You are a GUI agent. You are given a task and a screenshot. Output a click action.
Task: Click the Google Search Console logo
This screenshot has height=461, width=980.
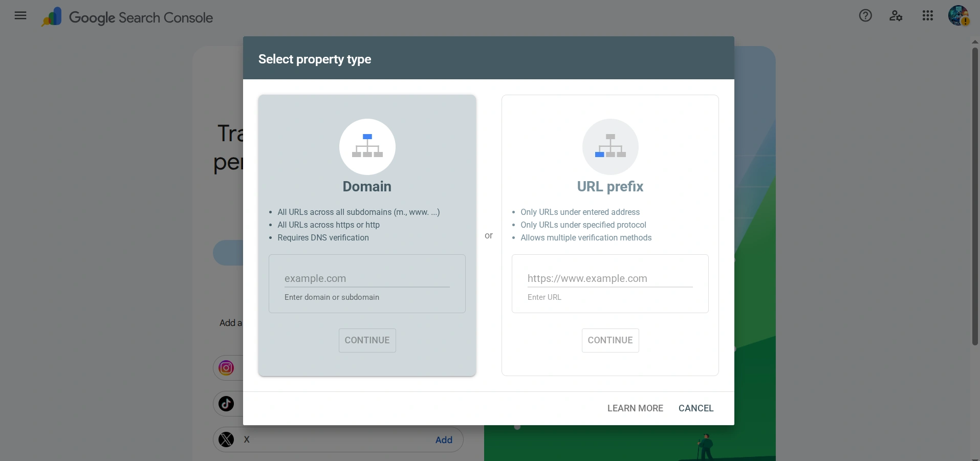[127, 17]
